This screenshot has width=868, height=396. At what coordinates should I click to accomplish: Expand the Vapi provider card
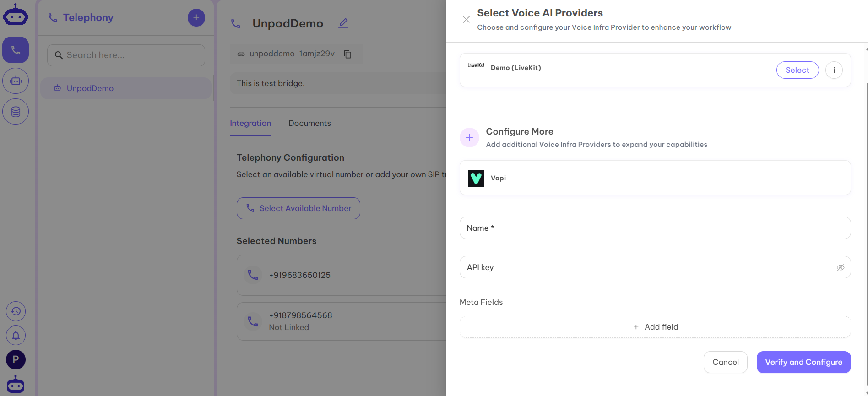click(x=655, y=178)
